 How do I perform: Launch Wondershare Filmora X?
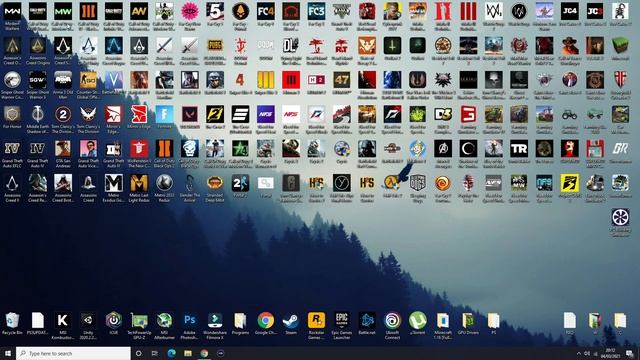point(215,321)
